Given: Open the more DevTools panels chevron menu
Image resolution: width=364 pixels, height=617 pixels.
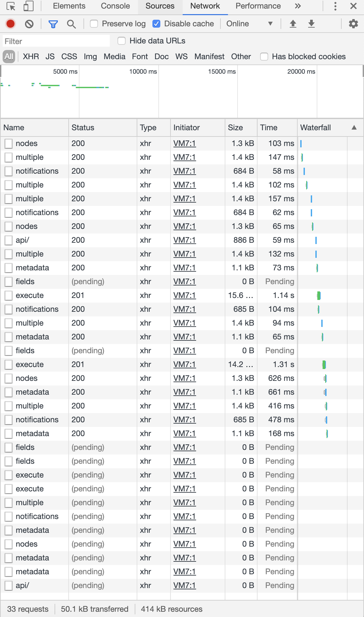Looking at the screenshot, I should pyautogui.click(x=298, y=6).
